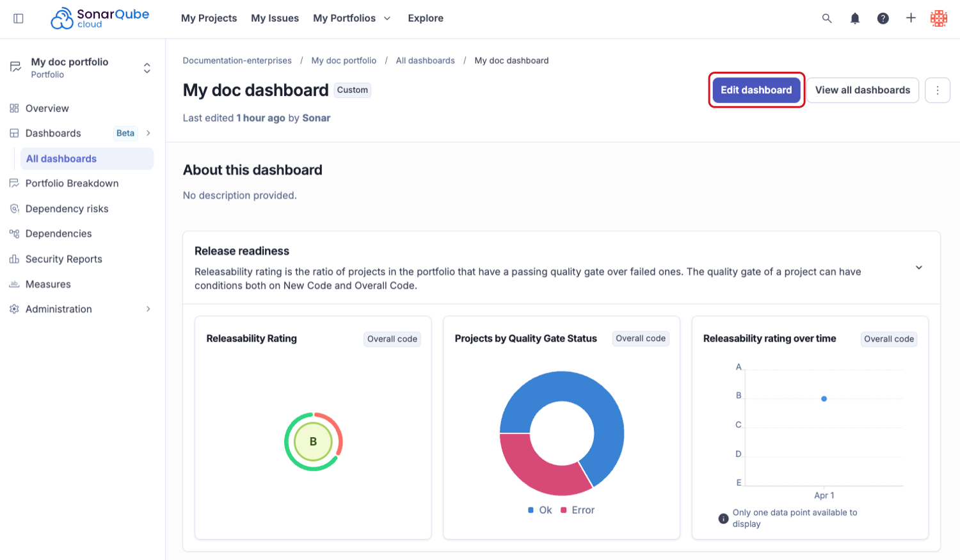The image size is (960, 560).
Task: Click the Measures icon in the sidebar
Action: [14, 284]
